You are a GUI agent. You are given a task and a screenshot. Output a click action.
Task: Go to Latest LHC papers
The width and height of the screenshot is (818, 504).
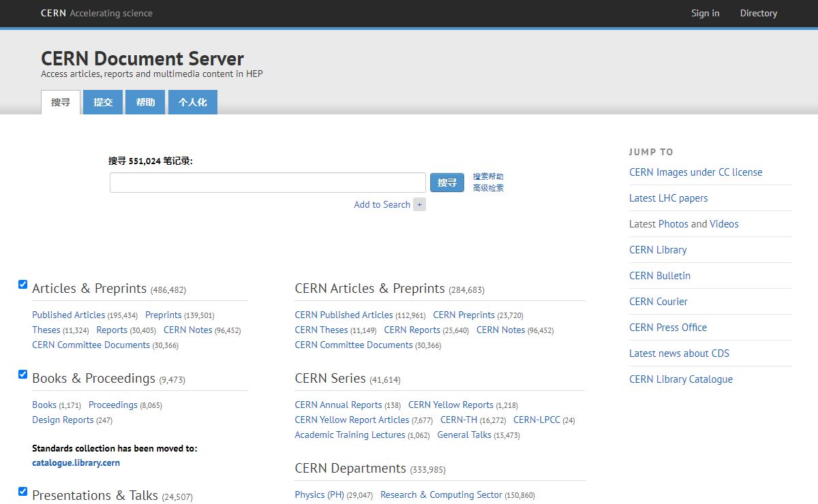[x=668, y=198]
